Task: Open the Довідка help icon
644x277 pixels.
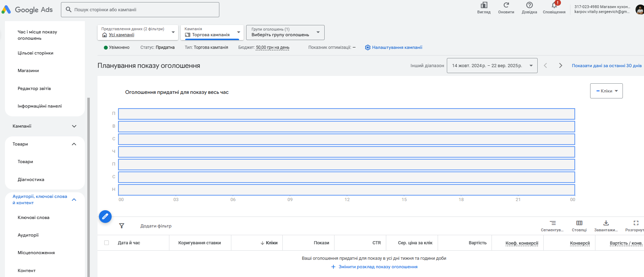Action: pyautogui.click(x=529, y=5)
